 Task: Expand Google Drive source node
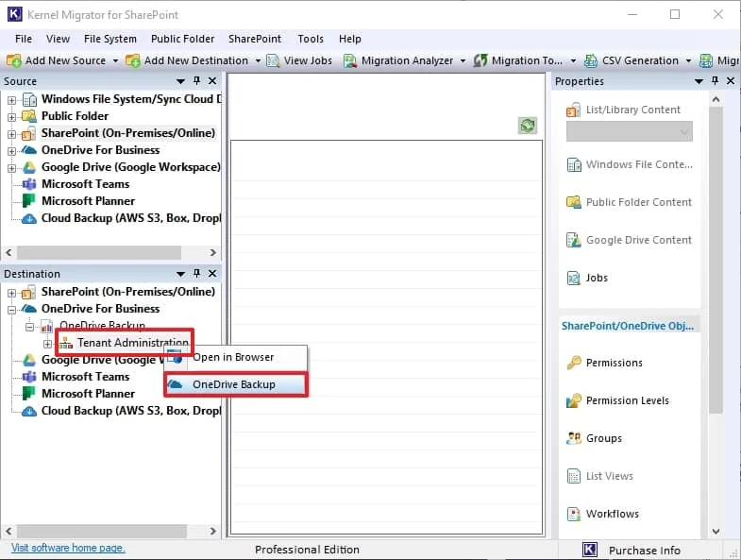[11, 168]
